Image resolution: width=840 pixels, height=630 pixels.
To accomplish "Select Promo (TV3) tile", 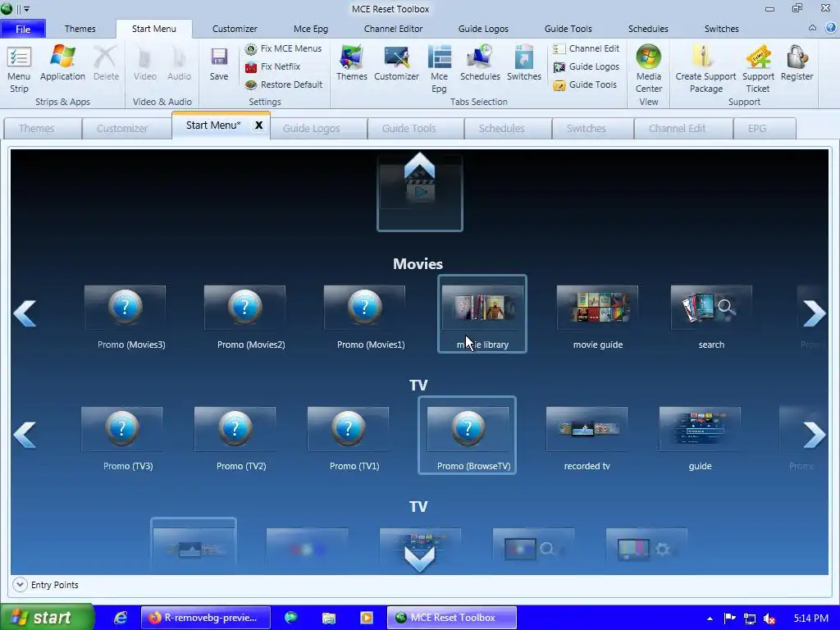I will point(122,439).
